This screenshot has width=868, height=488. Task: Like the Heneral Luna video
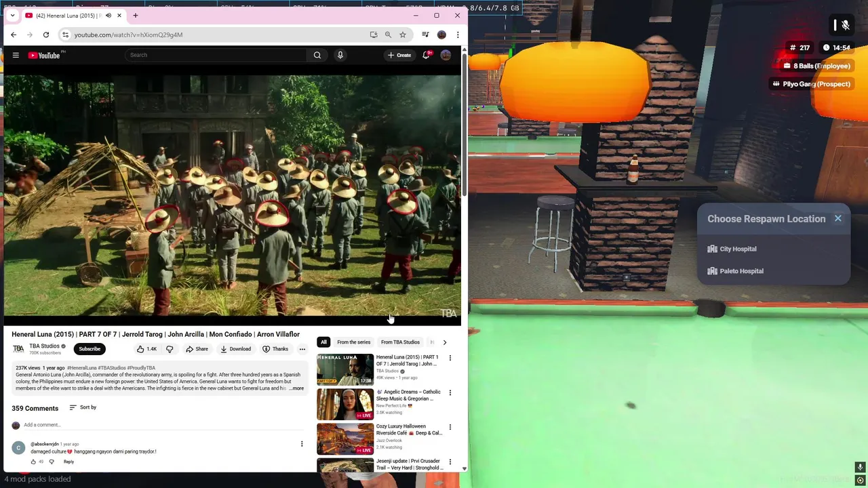(x=146, y=349)
